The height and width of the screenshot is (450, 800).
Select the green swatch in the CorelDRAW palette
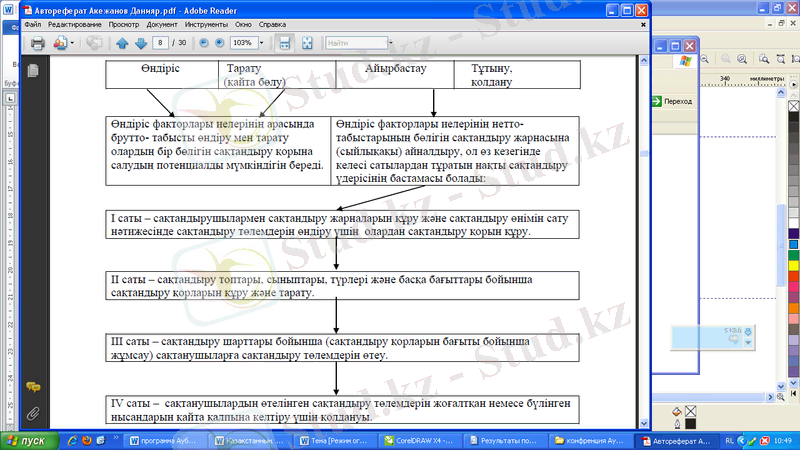794,255
